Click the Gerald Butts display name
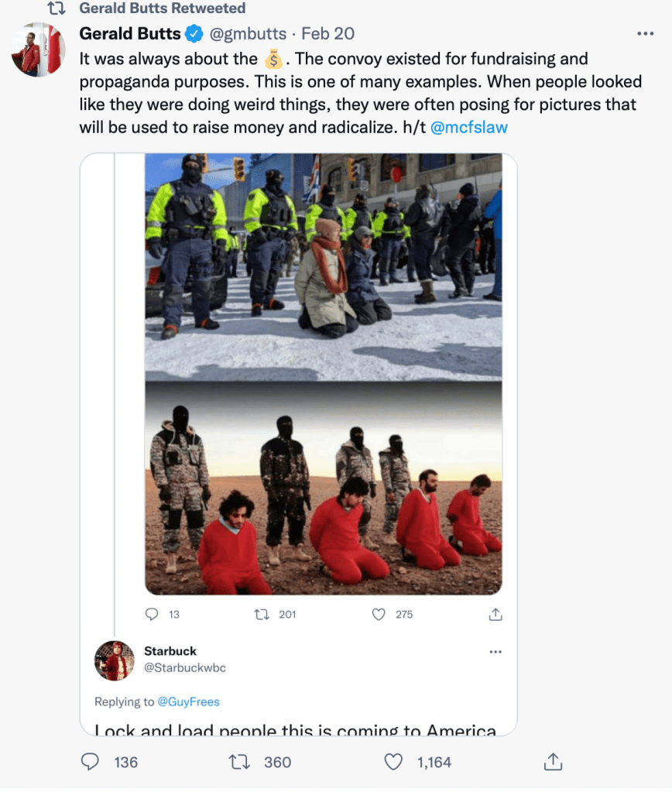Screen dimensions: 672x792 pyautogui.click(x=130, y=33)
